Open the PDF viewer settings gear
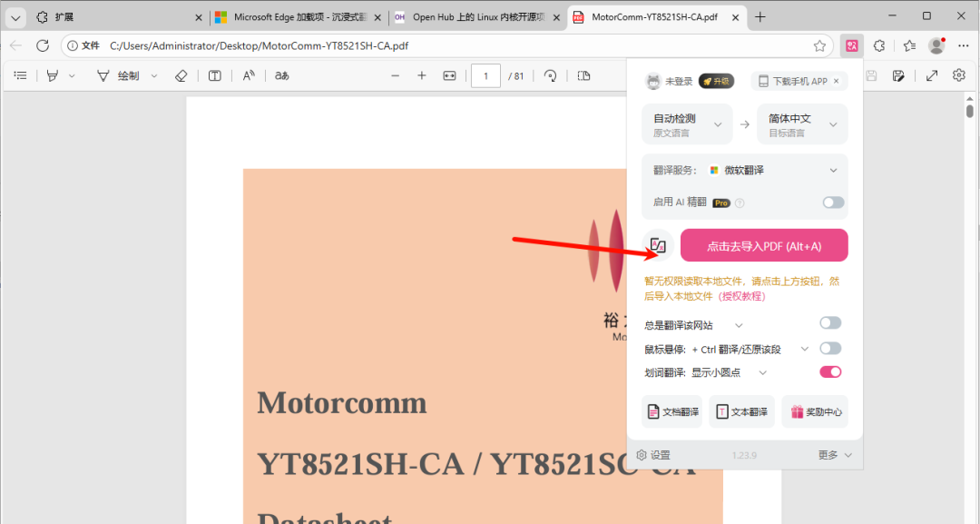Screen dimensions: 980x524 tap(959, 75)
